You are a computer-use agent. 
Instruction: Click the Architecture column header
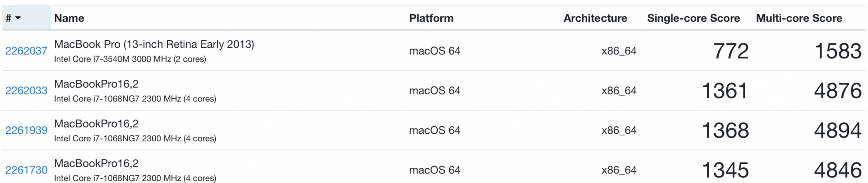[595, 18]
